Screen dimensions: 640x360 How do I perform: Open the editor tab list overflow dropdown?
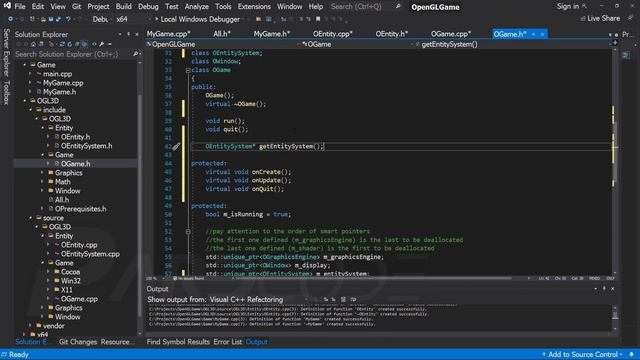coord(610,35)
